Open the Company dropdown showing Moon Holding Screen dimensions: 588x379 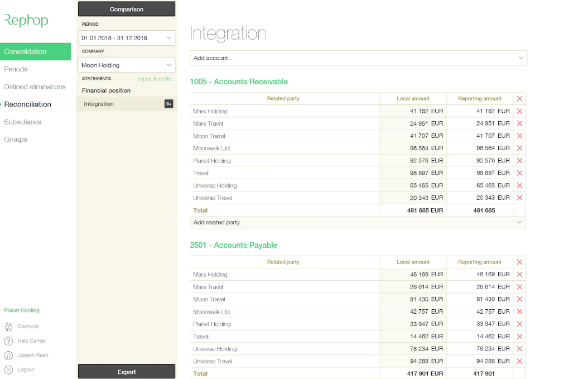point(126,65)
